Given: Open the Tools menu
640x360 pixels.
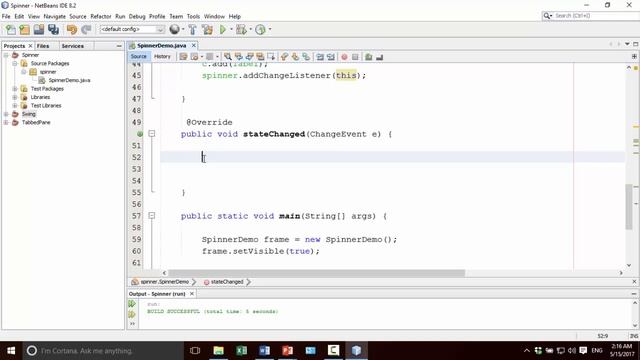Looking at the screenshot, I should click(x=193, y=16).
